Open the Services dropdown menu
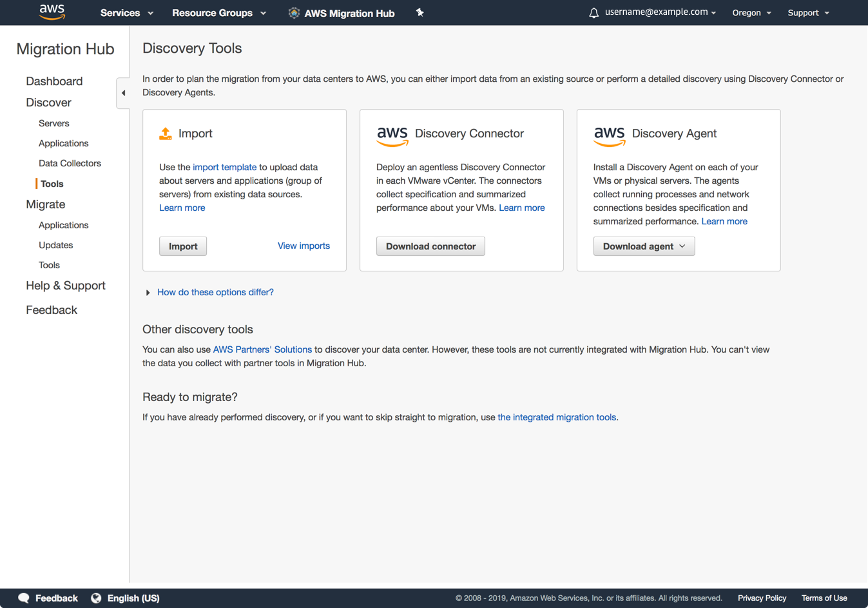Screen dimensions: 868x608 click(x=126, y=13)
